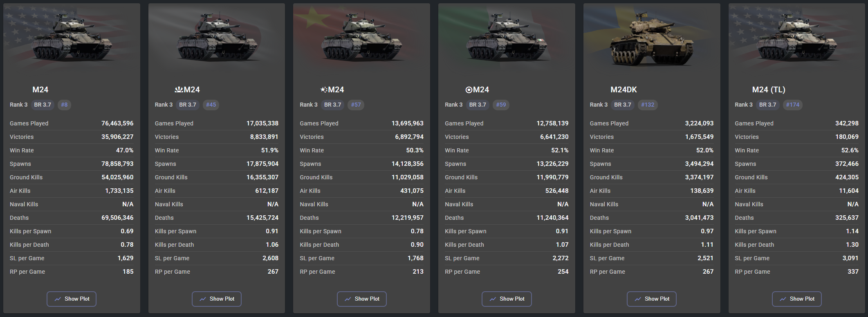Click the BR 3.7 badge on M24DK
This screenshot has width=868, height=317.
pyautogui.click(x=623, y=105)
